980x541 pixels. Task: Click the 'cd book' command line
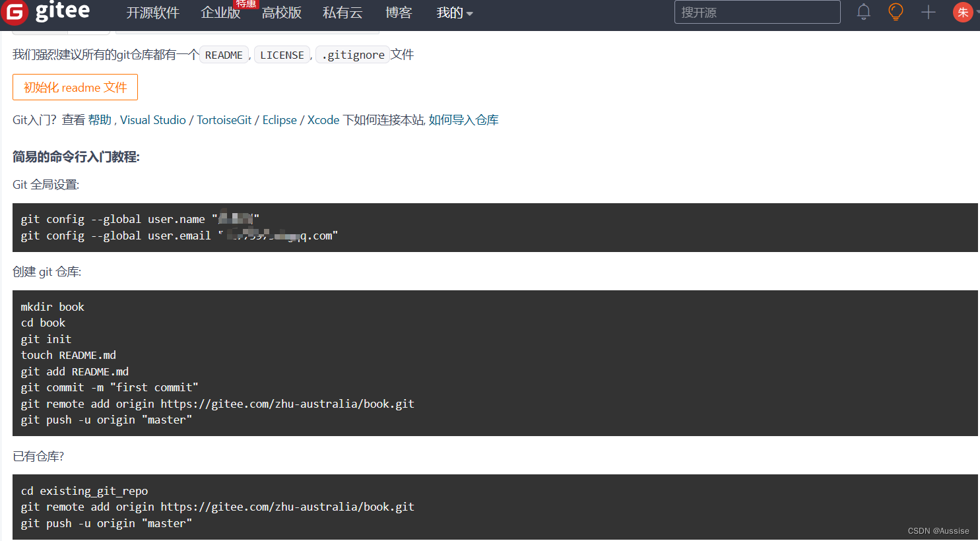coord(43,323)
